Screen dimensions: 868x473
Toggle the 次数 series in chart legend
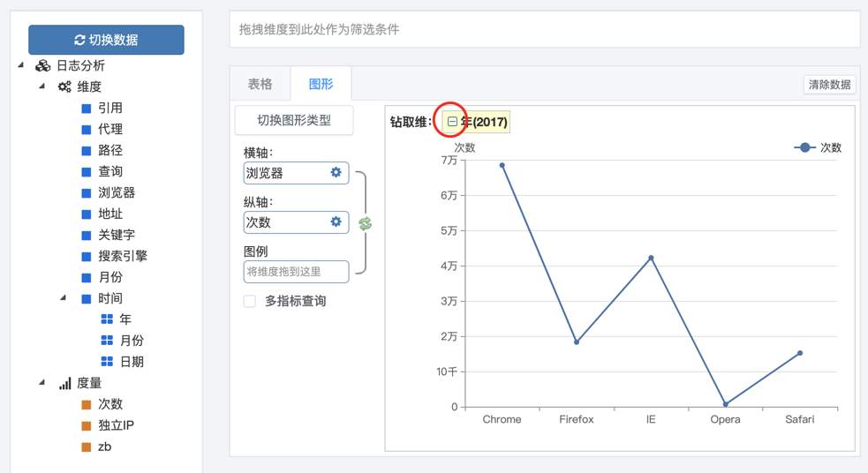pyautogui.click(x=818, y=147)
